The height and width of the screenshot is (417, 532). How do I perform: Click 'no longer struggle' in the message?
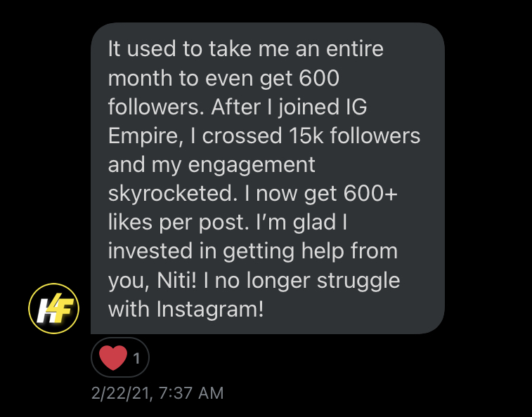[307, 281]
